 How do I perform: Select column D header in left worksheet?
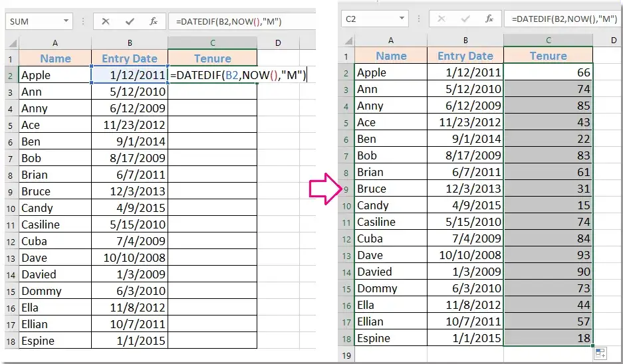point(277,43)
